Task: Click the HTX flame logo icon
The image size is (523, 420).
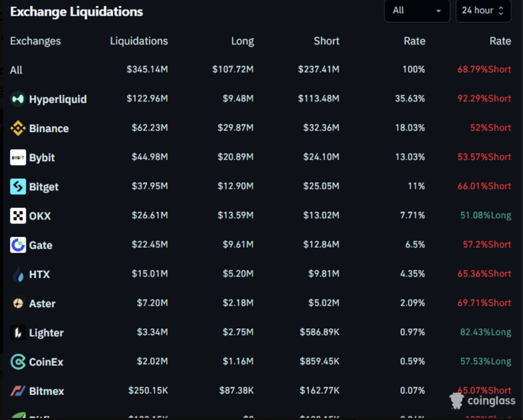Action: click(x=18, y=274)
